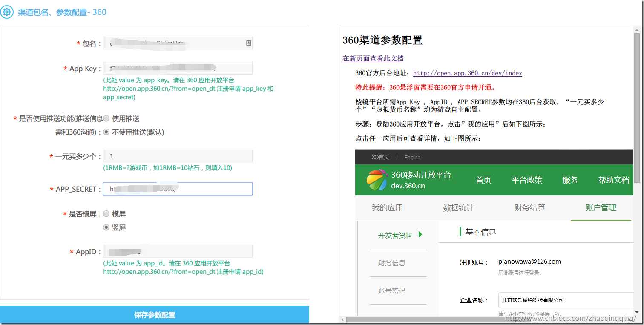Click the 360渠道参数配置 heading
644x325 pixels.
[x=382, y=40]
